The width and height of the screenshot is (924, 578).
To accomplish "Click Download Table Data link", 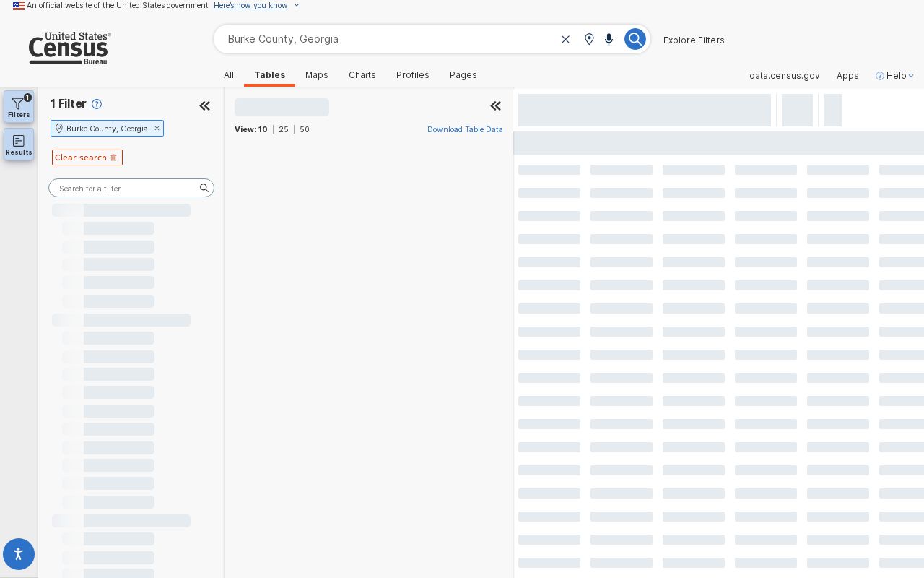I will (x=465, y=129).
